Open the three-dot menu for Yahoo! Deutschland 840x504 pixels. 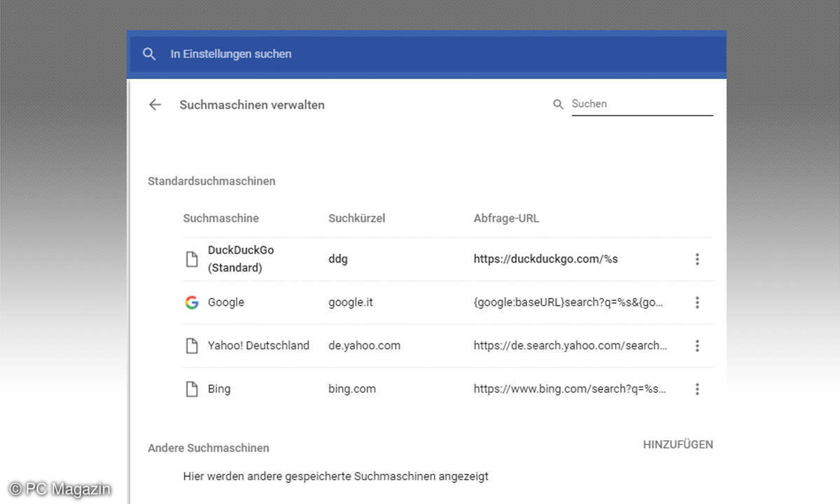696,346
